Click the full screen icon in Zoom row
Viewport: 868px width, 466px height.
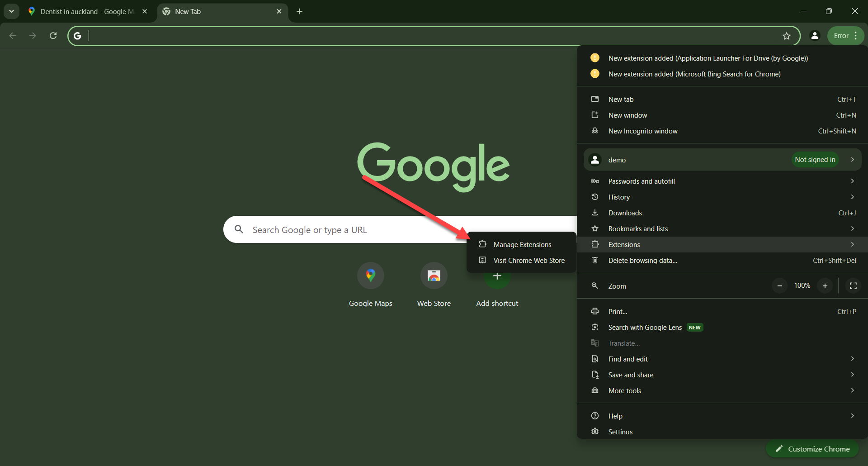(854, 285)
